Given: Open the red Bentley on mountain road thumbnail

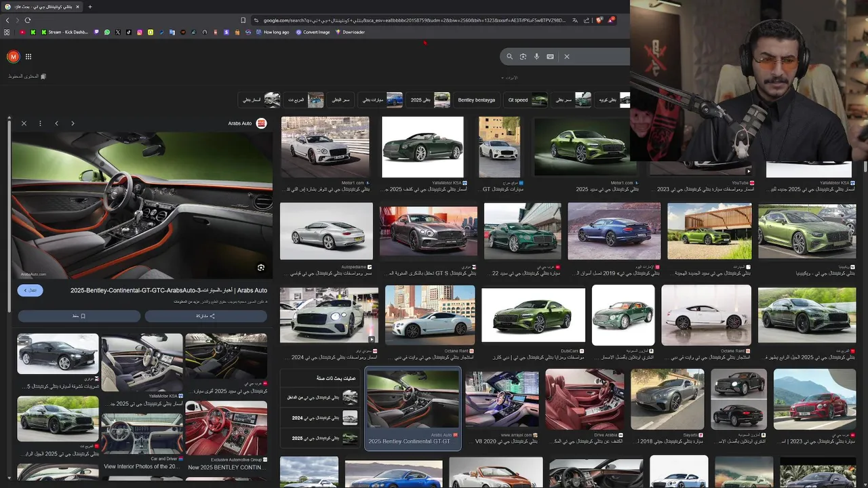Looking at the screenshot, I should 814,399.
